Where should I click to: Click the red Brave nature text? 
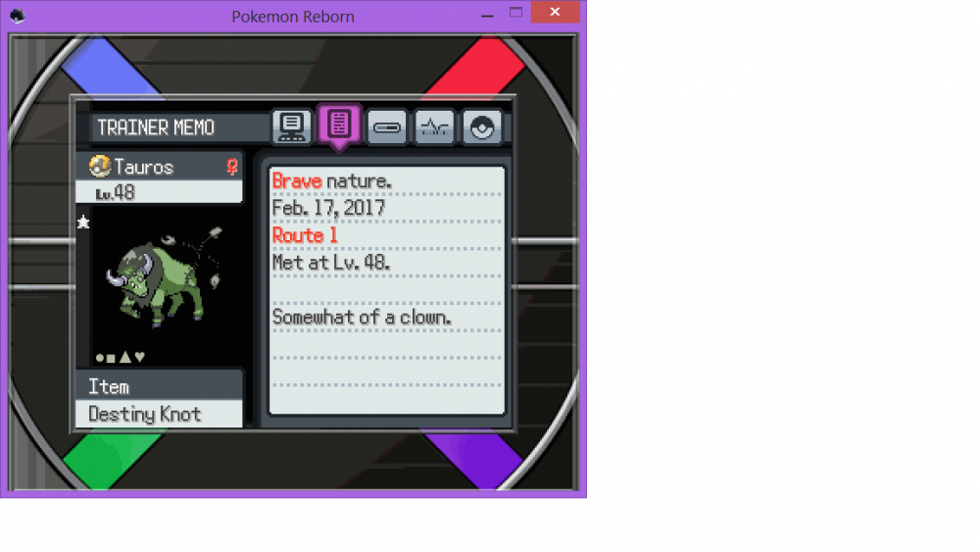[297, 180]
